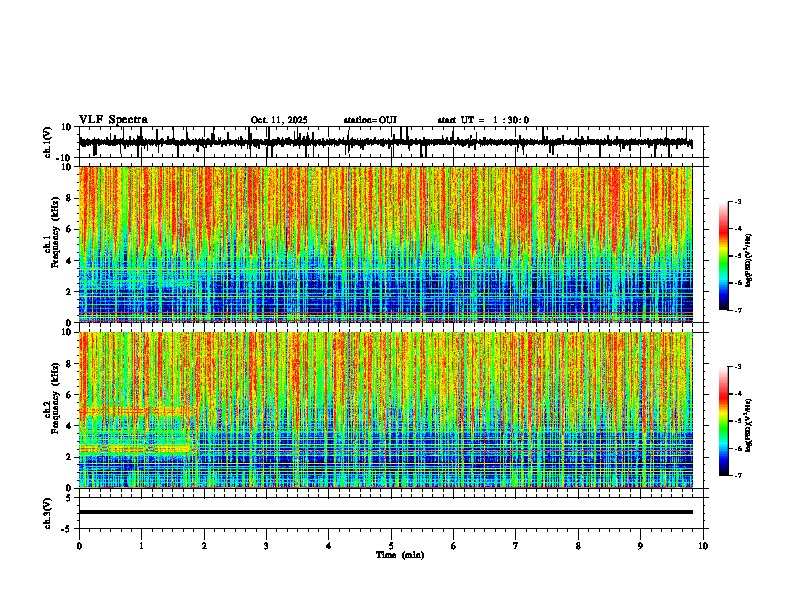Image resolution: width=792 pixels, height=612 pixels.
Task: Click the "-7" label on ch.1 colorbar
Action: (737, 310)
